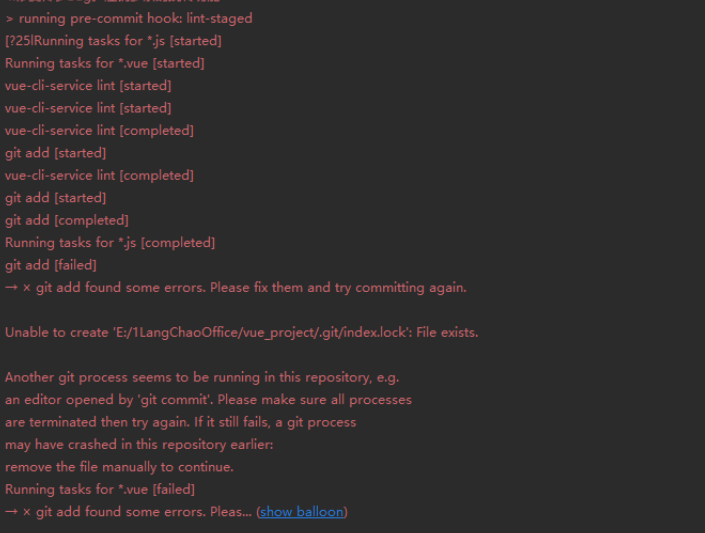Open the 'show balloon' link
Screen dimensions: 705x533
click(x=302, y=512)
